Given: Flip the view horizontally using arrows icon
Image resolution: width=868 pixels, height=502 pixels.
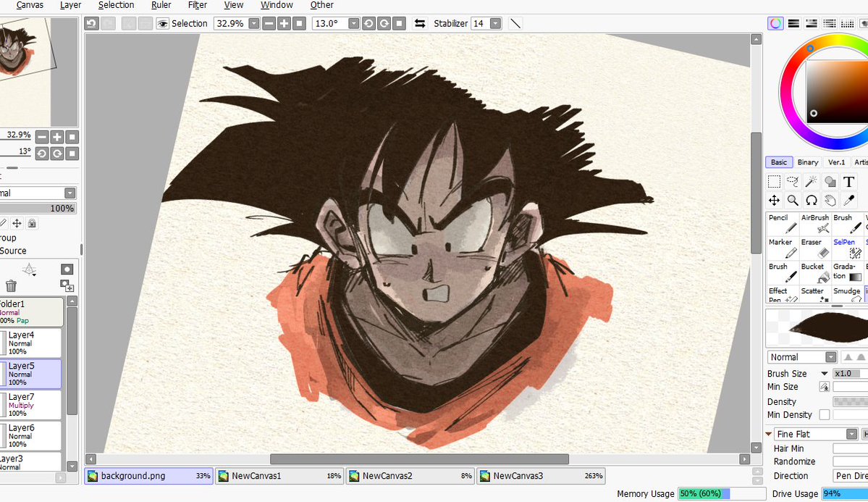Looking at the screenshot, I should (420, 23).
